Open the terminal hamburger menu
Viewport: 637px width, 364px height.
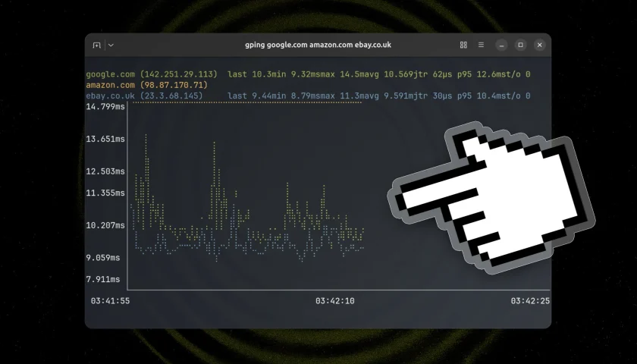[481, 45]
